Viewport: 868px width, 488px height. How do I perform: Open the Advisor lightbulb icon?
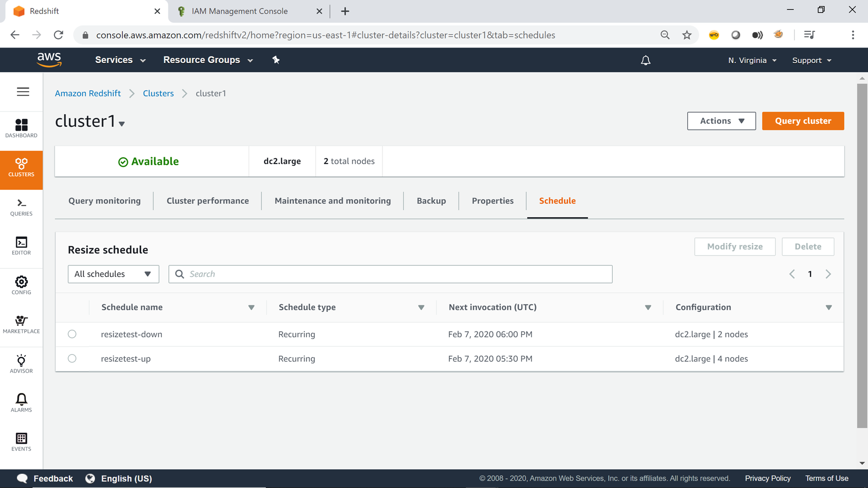[x=21, y=364]
